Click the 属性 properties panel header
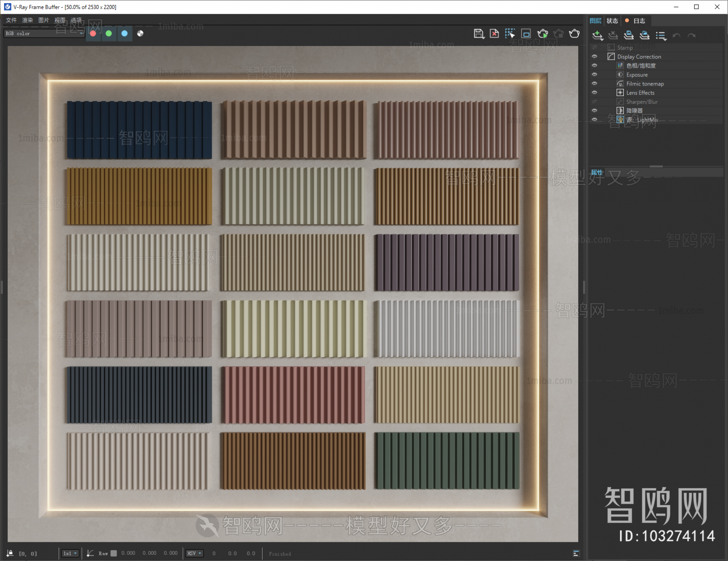 656,172
